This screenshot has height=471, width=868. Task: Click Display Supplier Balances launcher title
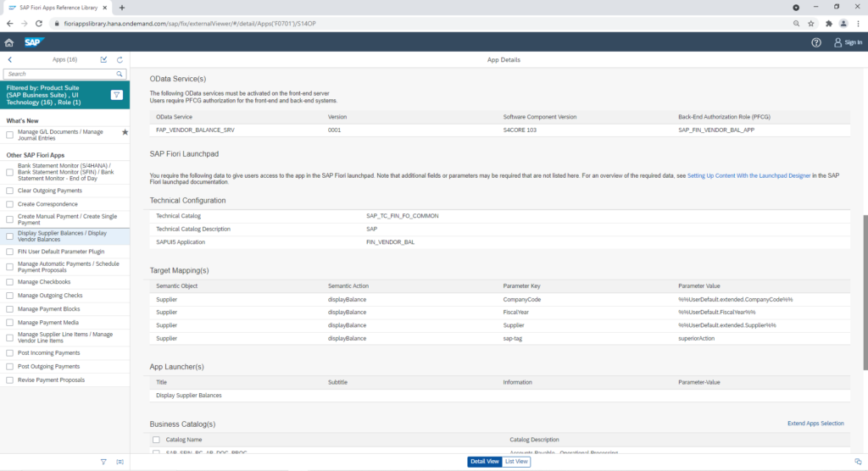(189, 396)
